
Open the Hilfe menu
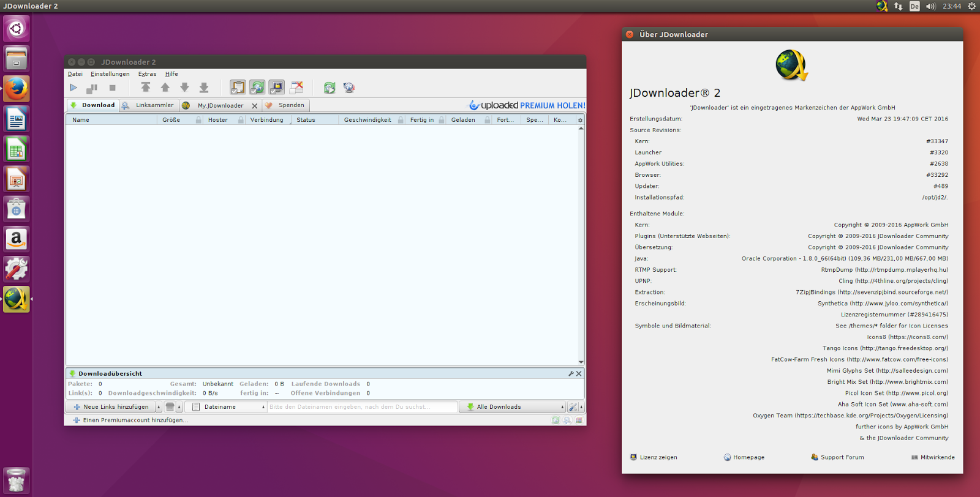coord(171,74)
